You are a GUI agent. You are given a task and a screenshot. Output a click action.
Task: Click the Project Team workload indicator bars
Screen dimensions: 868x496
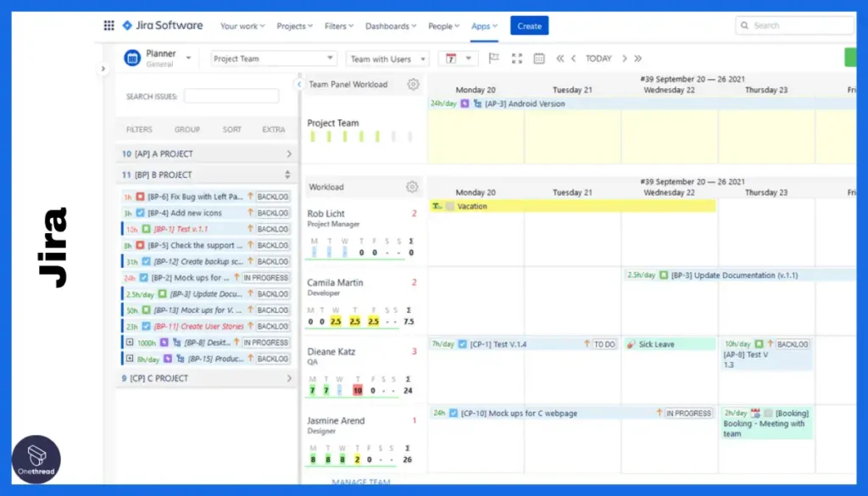click(360, 137)
